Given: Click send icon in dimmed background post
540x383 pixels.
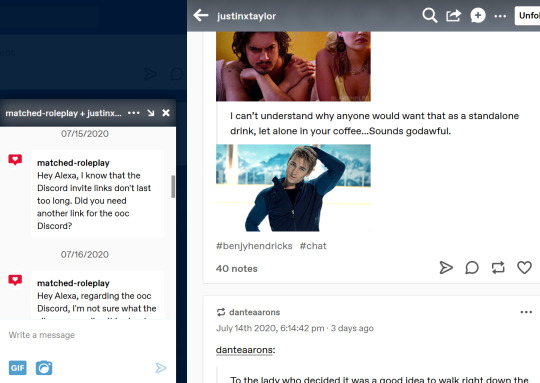Looking at the screenshot, I should point(150,74).
